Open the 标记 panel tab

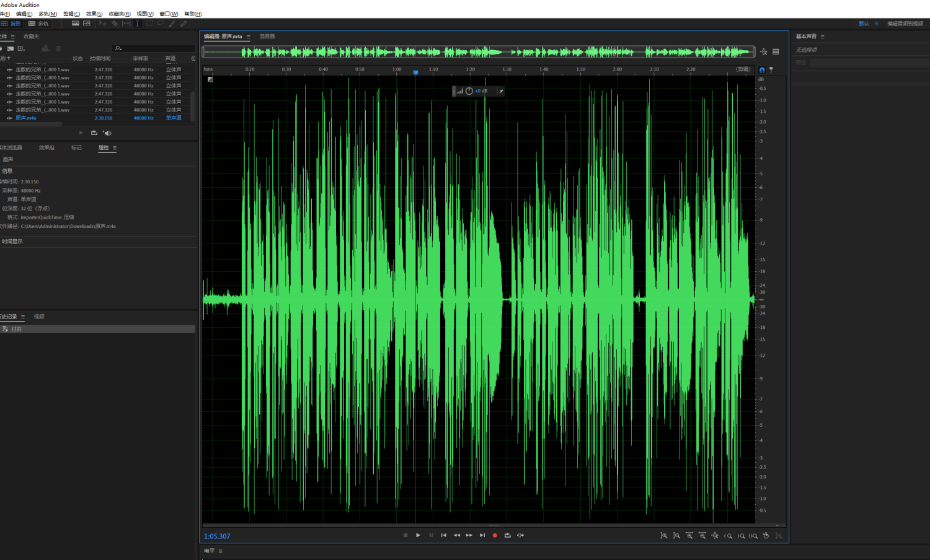pyautogui.click(x=76, y=147)
